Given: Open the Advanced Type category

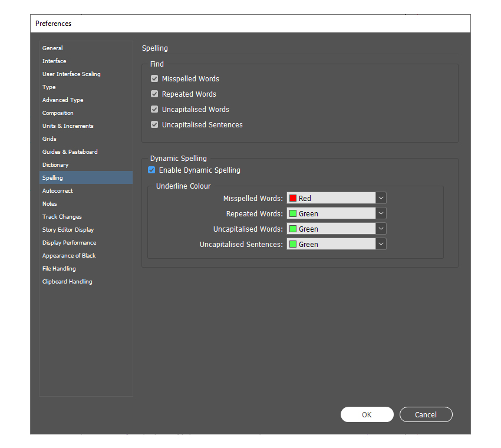Looking at the screenshot, I should (86, 100).
